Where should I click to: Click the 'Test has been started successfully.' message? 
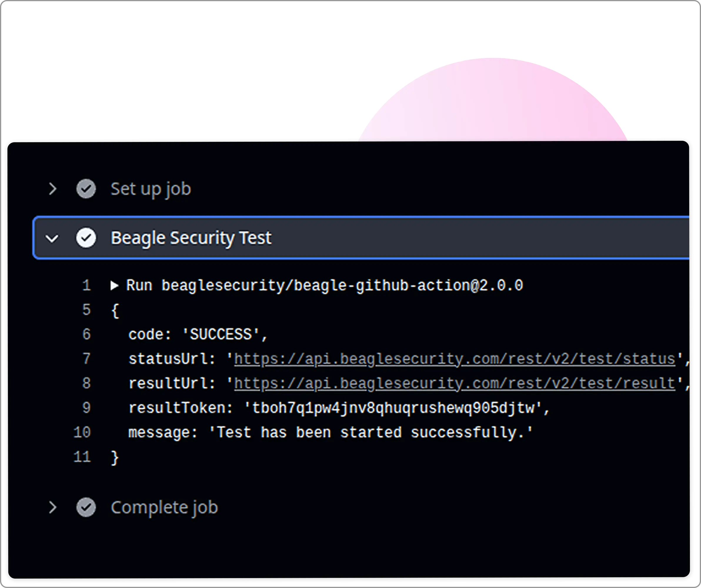[371, 433]
